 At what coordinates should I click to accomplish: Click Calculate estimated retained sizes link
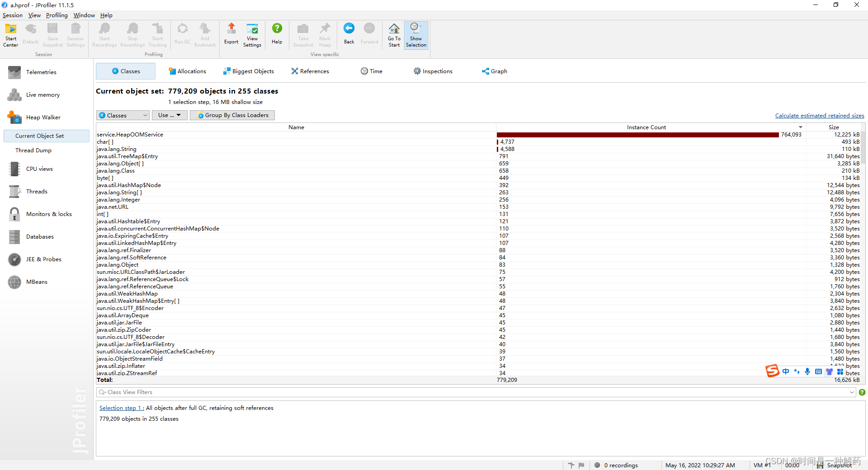click(820, 116)
